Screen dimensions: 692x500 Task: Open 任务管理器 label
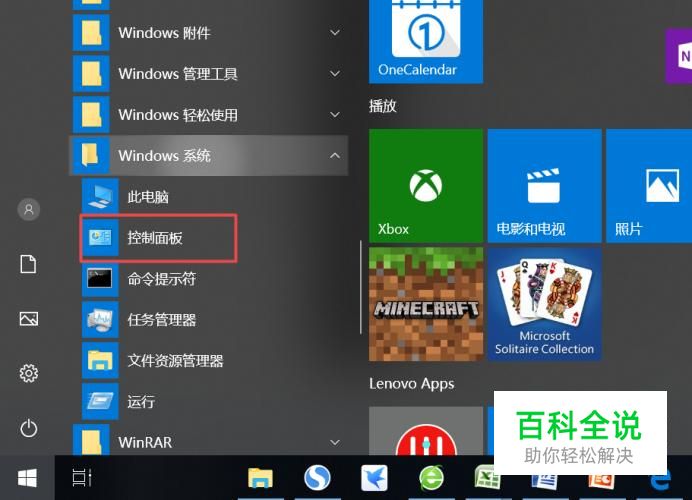tap(162, 320)
